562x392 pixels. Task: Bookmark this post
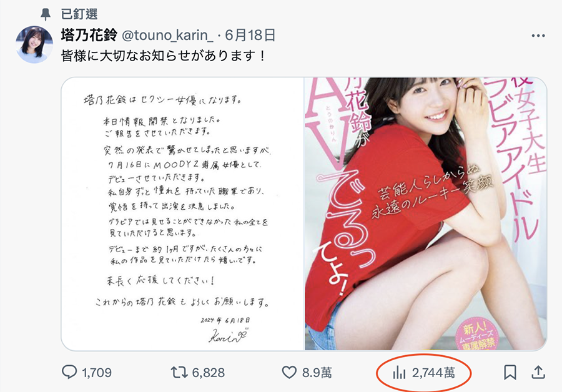coord(510,372)
